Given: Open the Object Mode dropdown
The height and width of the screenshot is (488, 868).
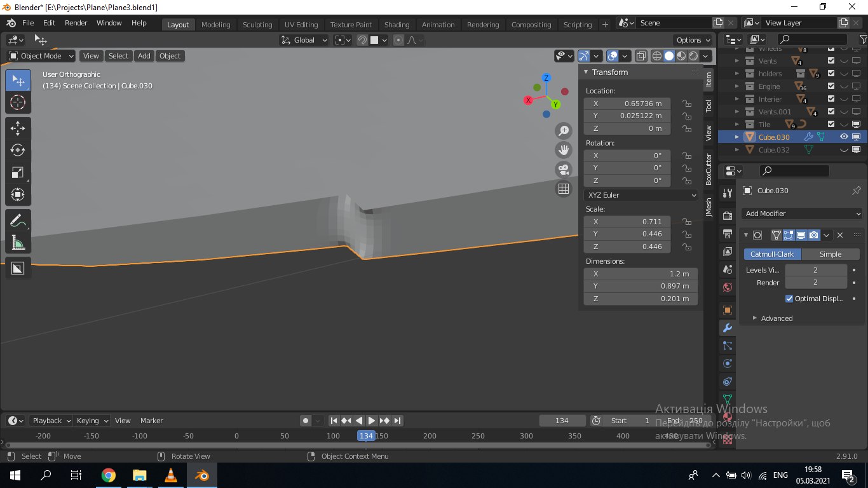Looking at the screenshot, I should point(41,56).
